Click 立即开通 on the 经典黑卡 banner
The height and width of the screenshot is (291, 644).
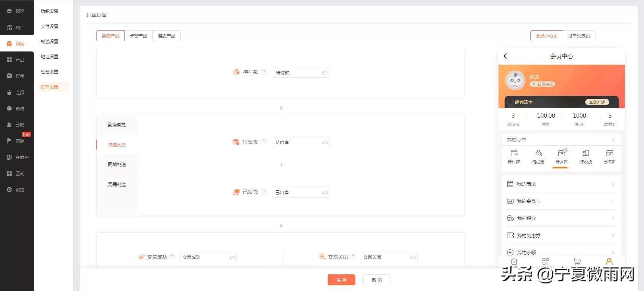(597, 102)
